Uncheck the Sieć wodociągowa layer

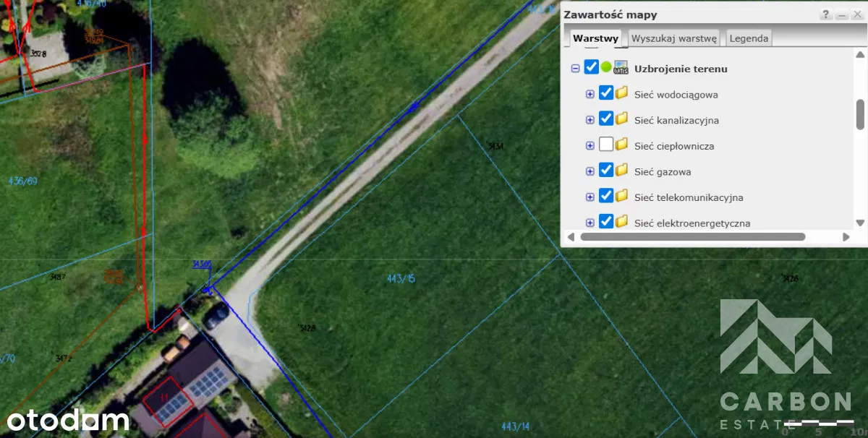pyautogui.click(x=606, y=93)
